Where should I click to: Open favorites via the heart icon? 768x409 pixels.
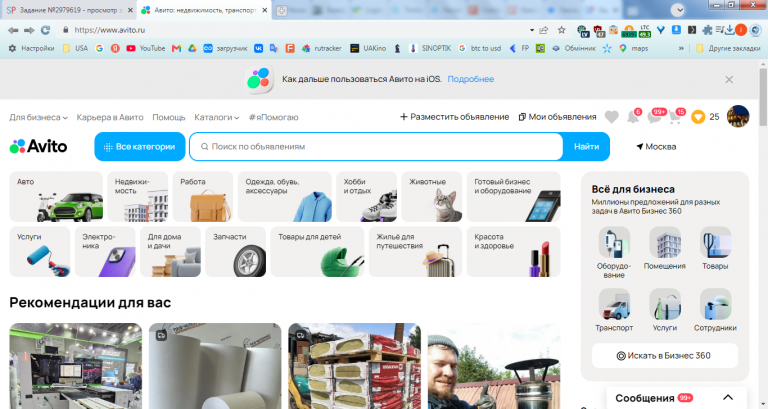point(611,117)
